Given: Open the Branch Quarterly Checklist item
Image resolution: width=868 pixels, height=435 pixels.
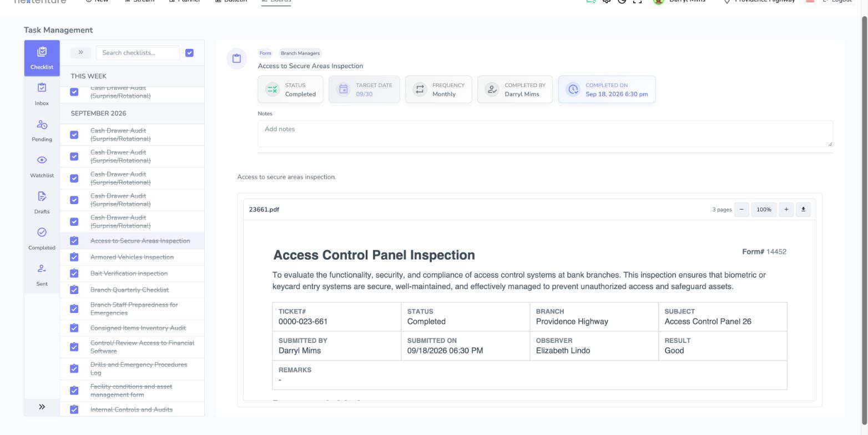Looking at the screenshot, I should click(130, 290).
